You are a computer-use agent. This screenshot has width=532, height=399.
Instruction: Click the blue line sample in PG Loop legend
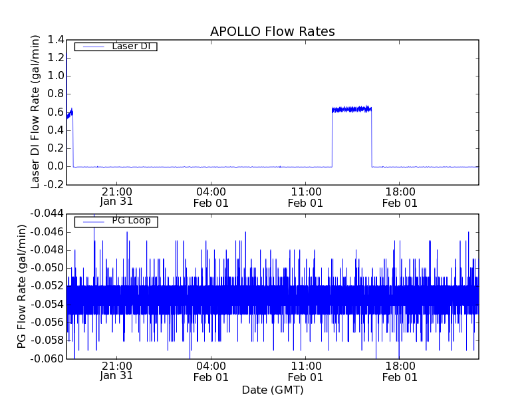[x=93, y=222]
